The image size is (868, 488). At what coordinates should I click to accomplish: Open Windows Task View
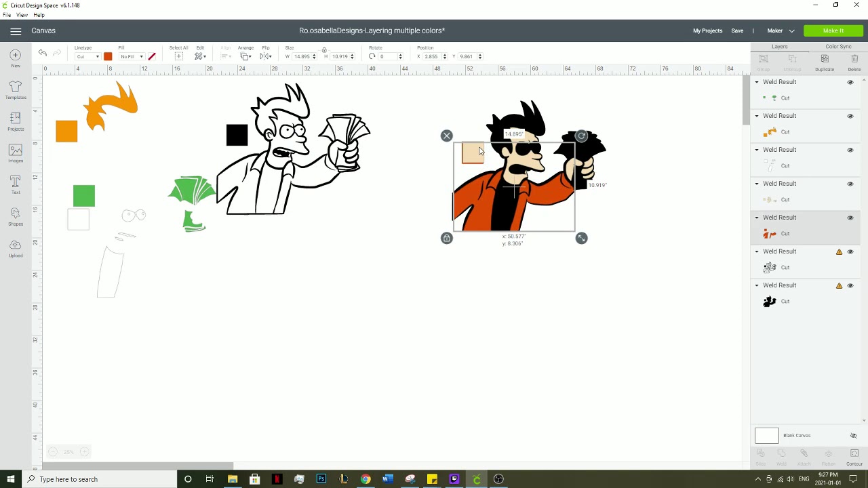(210, 479)
